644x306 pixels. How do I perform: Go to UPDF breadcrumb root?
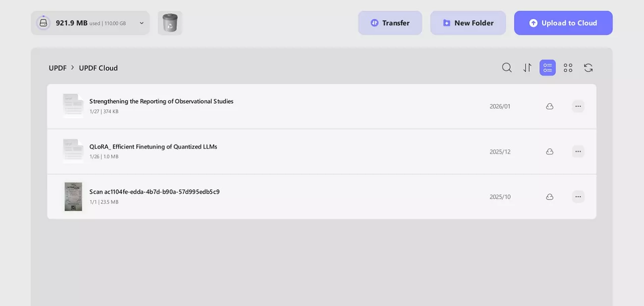tap(57, 68)
